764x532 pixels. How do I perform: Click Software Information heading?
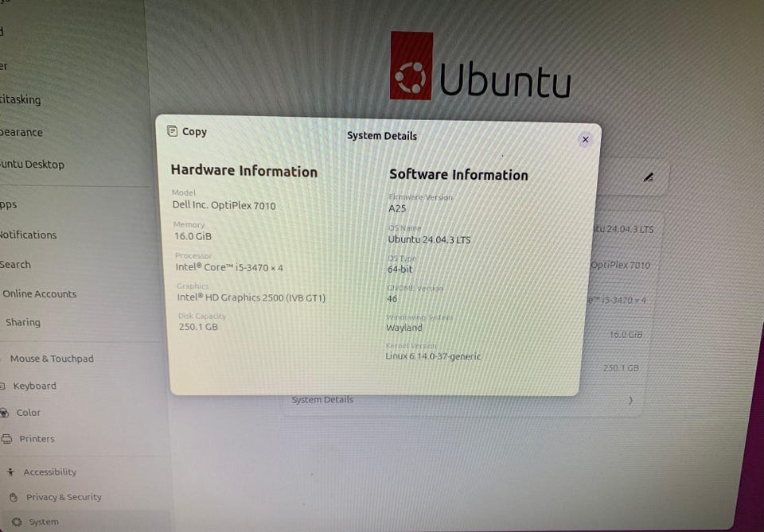(x=458, y=175)
